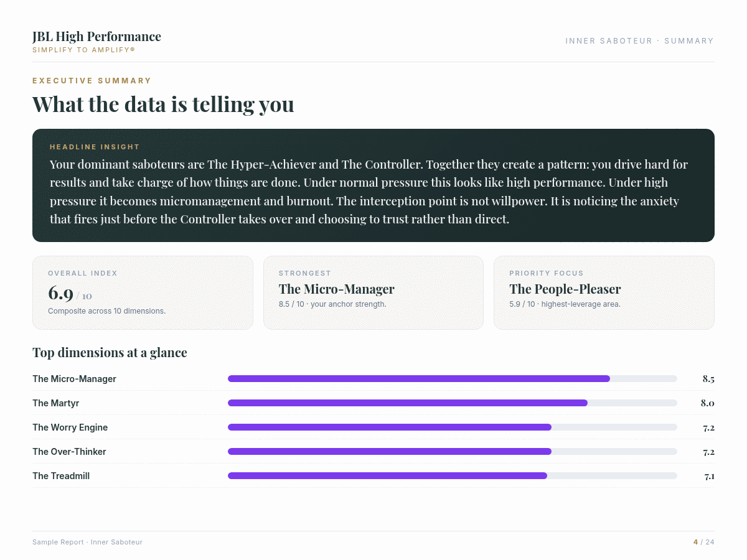747x560 pixels.
Task: Select the 'What the data is telling you' heading
Action: 163,104
